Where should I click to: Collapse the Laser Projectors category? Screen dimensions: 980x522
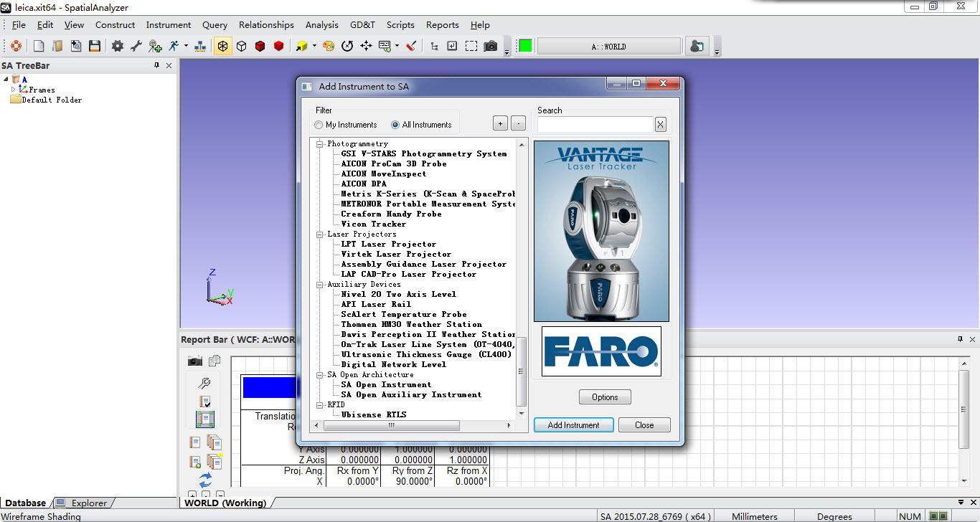[x=320, y=234]
